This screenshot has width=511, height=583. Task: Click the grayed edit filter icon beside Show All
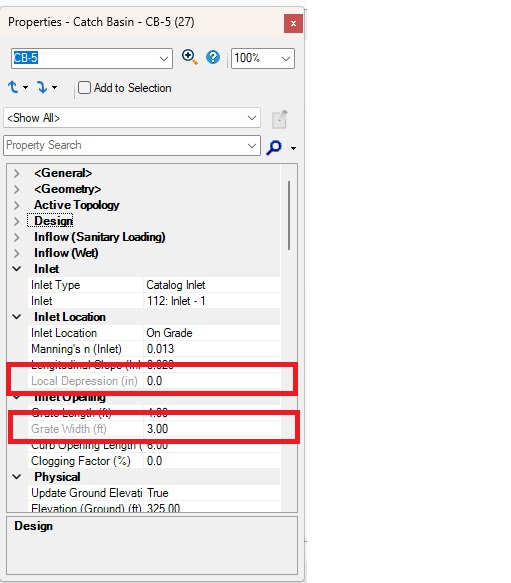coord(279,119)
